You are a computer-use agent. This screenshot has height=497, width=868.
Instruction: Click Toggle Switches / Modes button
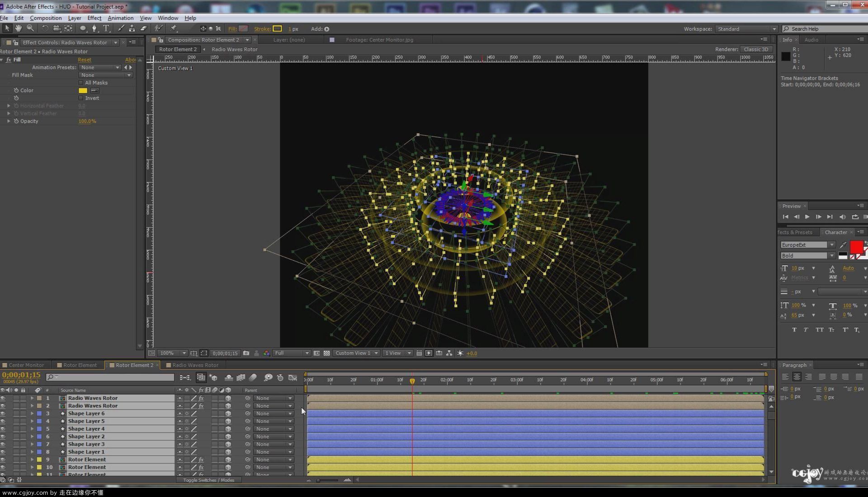point(208,480)
